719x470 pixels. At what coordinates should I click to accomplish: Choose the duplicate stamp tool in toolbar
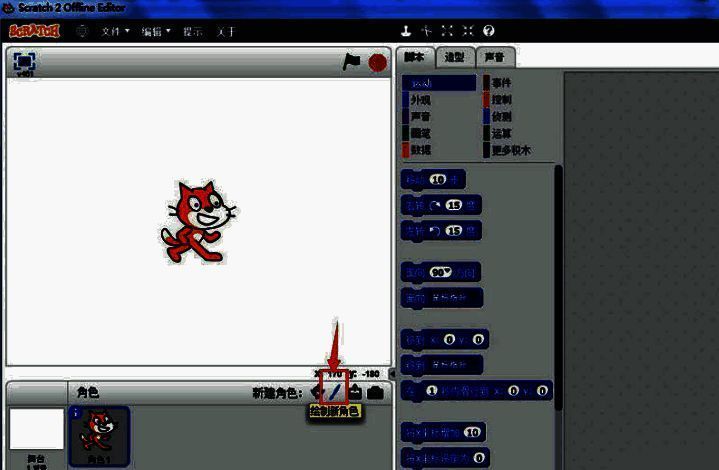tap(406, 31)
